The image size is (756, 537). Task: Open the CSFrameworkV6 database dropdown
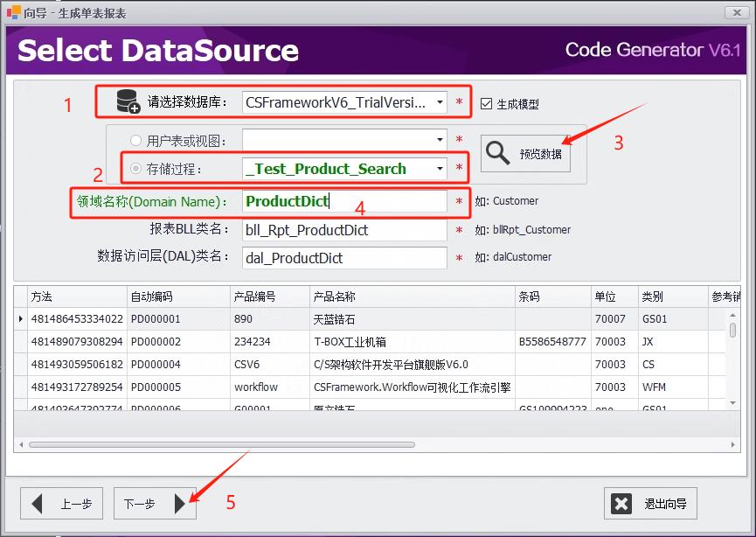pyautogui.click(x=440, y=101)
